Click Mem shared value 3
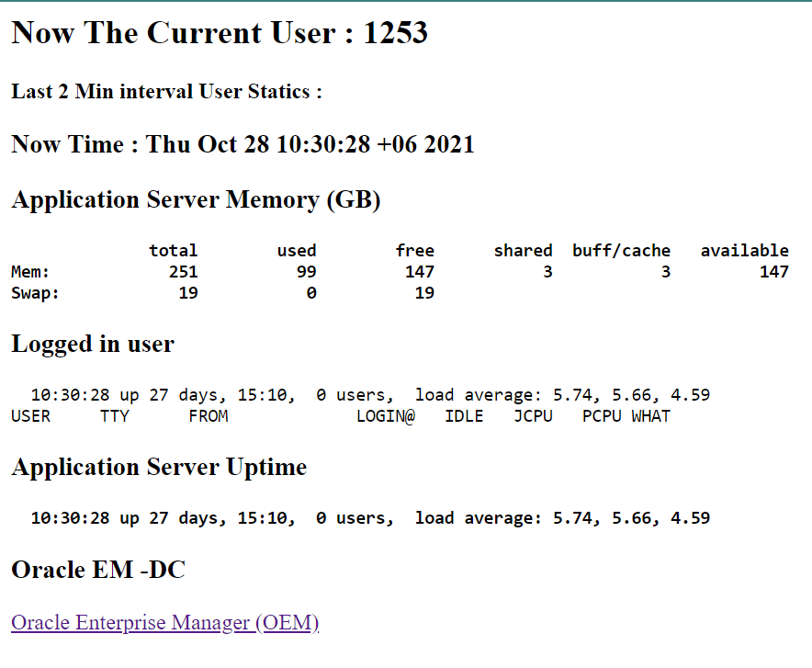This screenshot has width=812, height=668. click(547, 271)
